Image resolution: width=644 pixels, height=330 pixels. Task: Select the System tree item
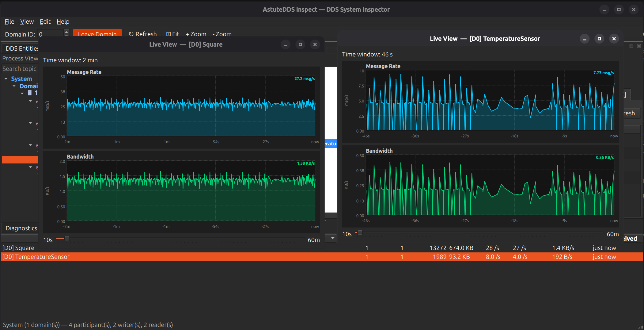(21, 79)
